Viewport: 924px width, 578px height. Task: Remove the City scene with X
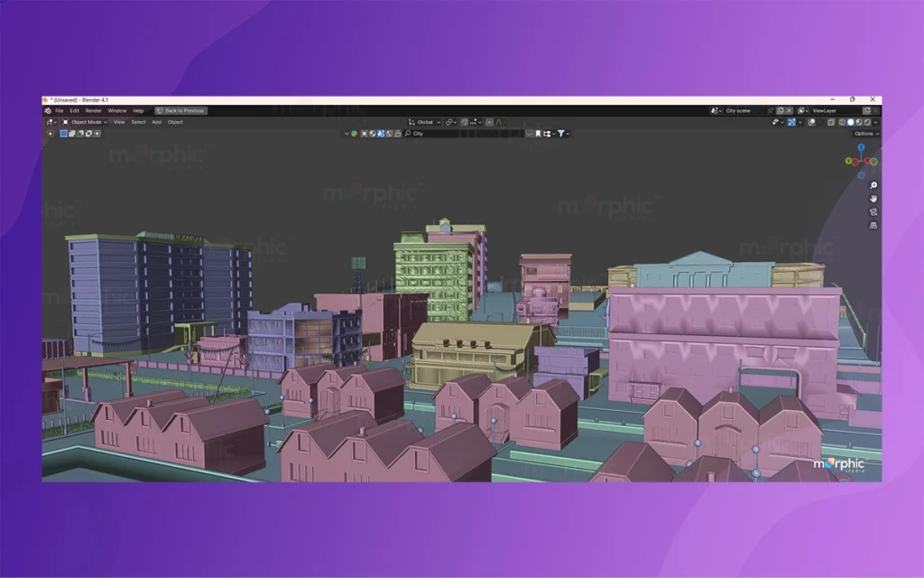pyautogui.click(x=789, y=111)
